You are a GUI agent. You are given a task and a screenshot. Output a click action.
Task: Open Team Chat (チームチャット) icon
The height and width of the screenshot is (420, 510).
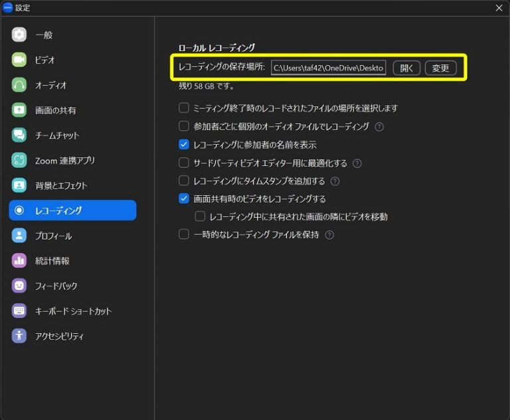pos(19,135)
